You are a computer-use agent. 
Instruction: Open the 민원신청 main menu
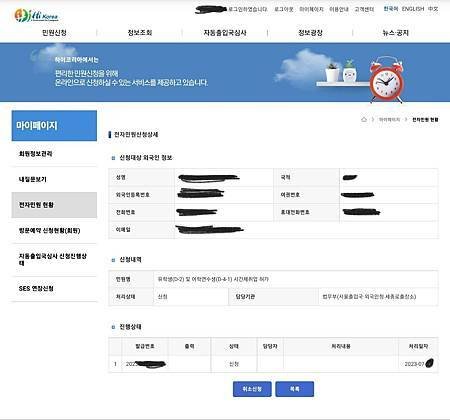[x=54, y=33]
